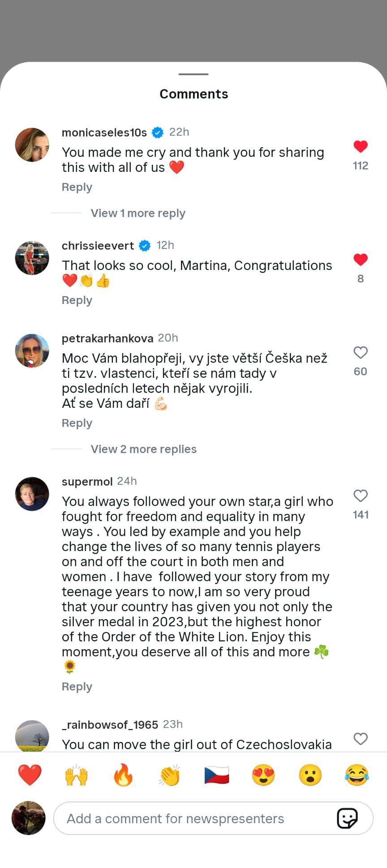Select the raised hands emoji reaction

click(77, 775)
